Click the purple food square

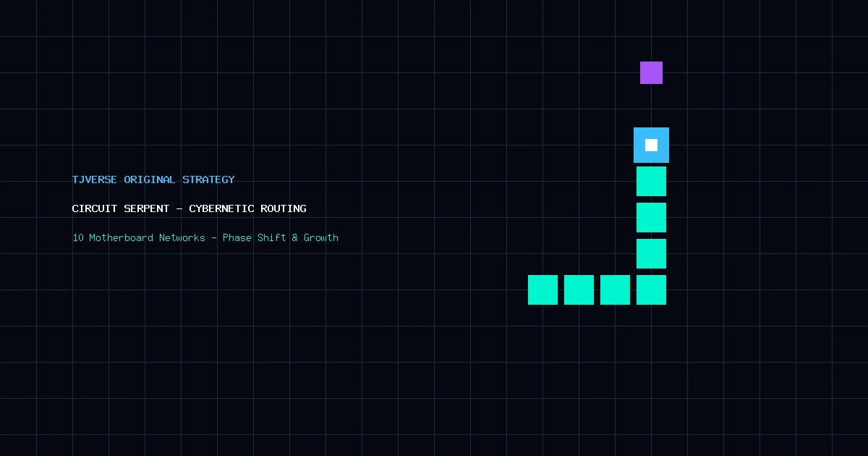[651, 72]
